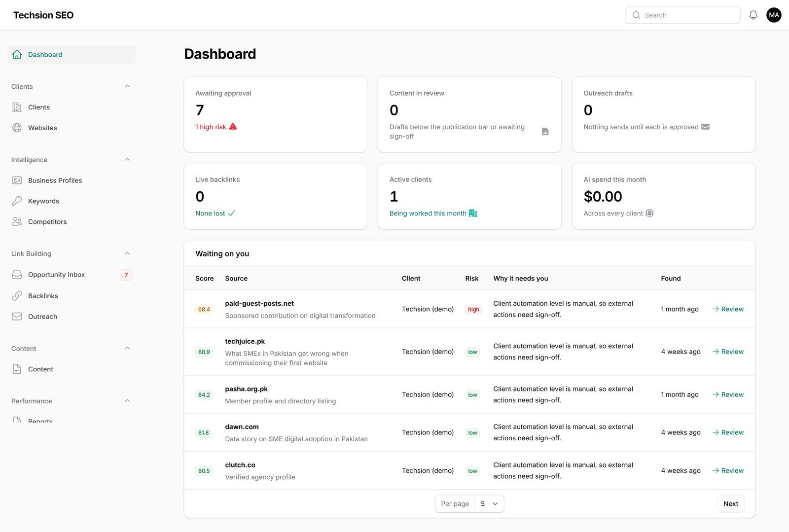The width and height of the screenshot is (789, 532).
Task: Click the Opportunity Inbox tray icon
Action: [17, 275]
